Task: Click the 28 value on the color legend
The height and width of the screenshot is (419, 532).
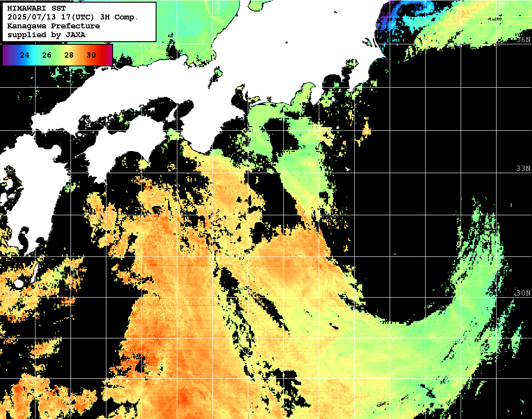Action: pyautogui.click(x=69, y=55)
